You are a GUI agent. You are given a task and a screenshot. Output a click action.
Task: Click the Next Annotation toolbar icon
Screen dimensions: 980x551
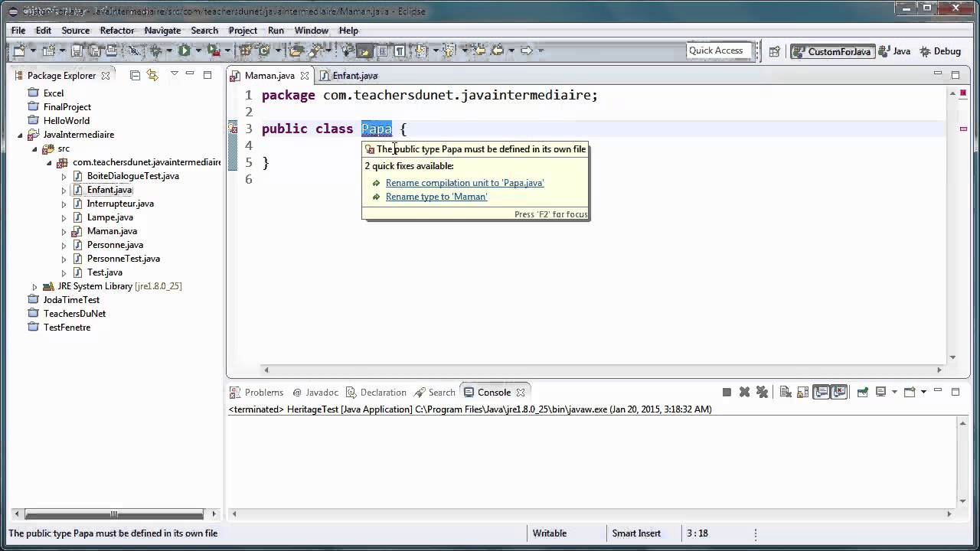420,51
